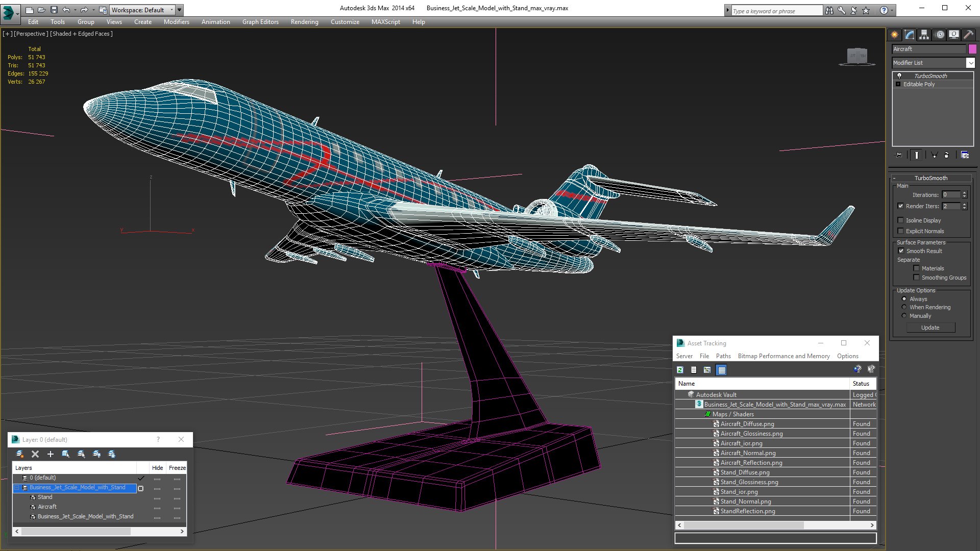Click the Update button in TurboSmooth panel
Image resolution: width=980 pixels, height=551 pixels.
click(930, 328)
